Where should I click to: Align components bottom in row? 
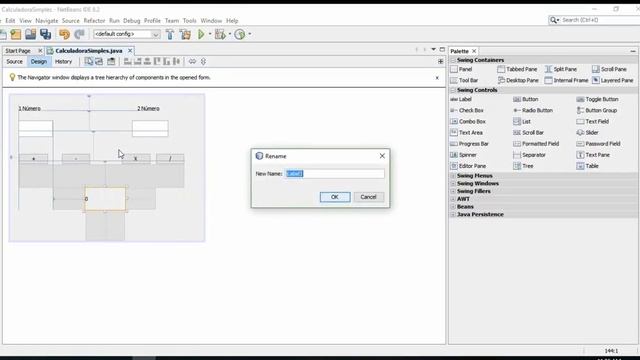point(167,62)
